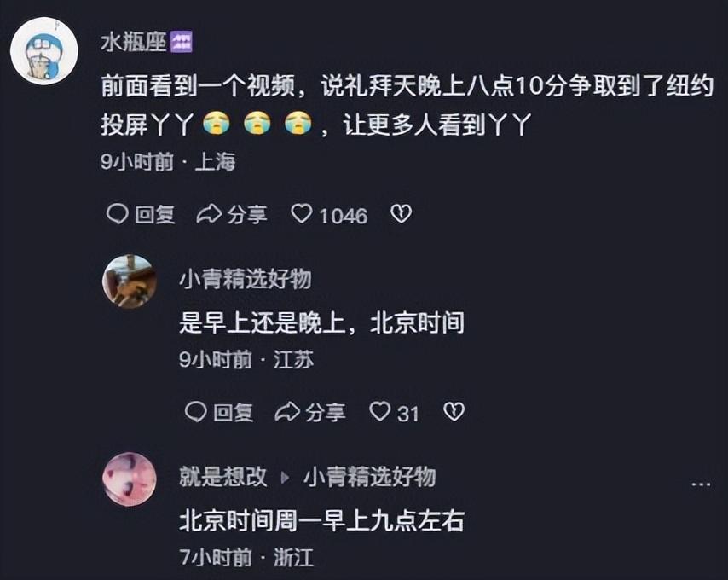Click the replied-to name 小青精选好物 after the arrow
The image size is (728, 580).
(x=370, y=477)
